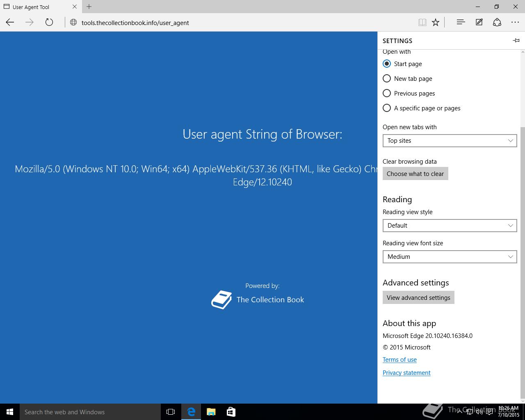The width and height of the screenshot is (525, 420).
Task: Click the forward navigation arrow
Action: click(x=30, y=23)
